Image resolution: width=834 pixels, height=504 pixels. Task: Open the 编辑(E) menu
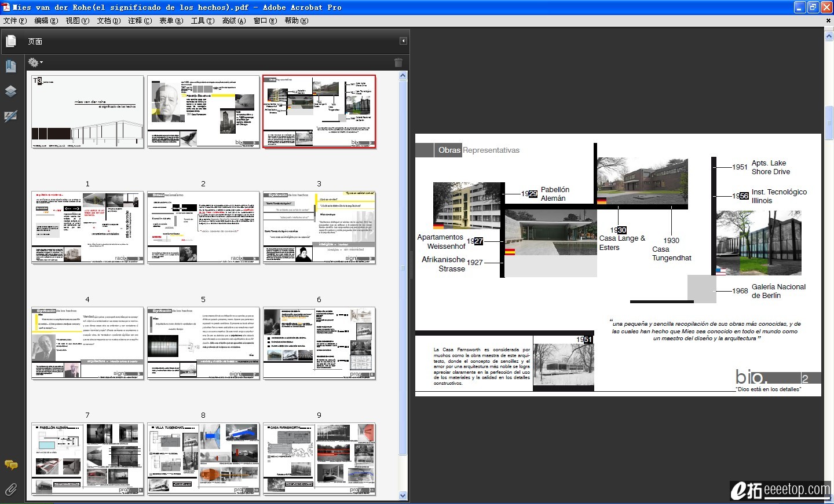(46, 20)
